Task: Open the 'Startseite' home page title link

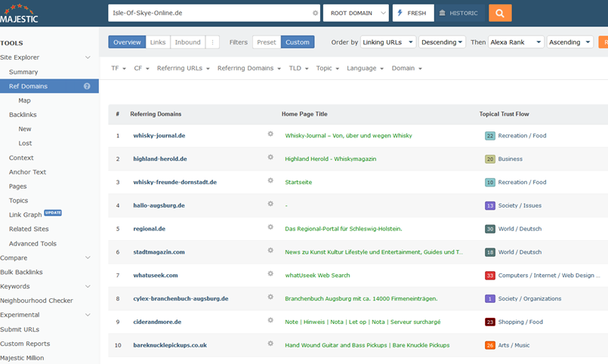Action: click(x=298, y=182)
